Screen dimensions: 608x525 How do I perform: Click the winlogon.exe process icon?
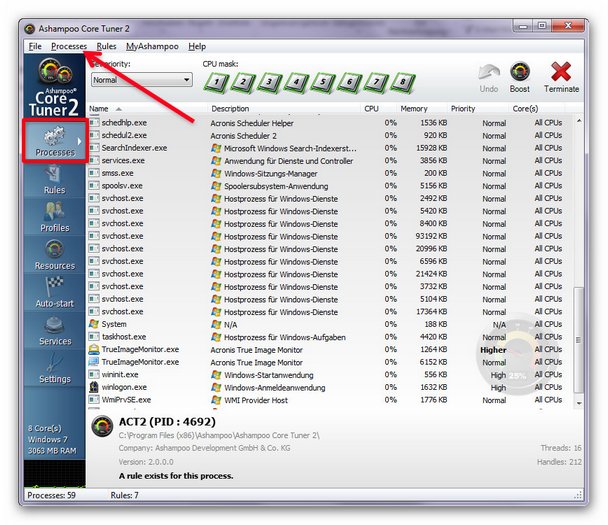94,387
